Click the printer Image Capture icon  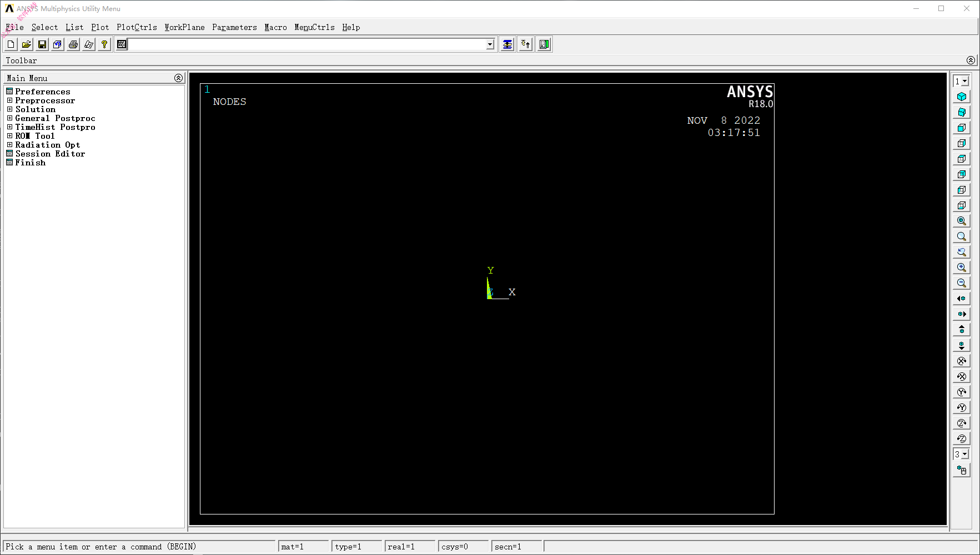(73, 44)
